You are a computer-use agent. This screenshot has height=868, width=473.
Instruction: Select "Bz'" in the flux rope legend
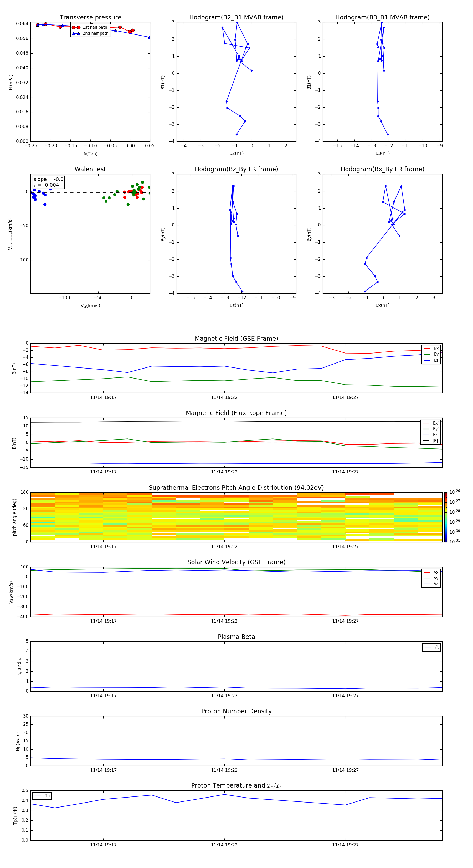431,435
